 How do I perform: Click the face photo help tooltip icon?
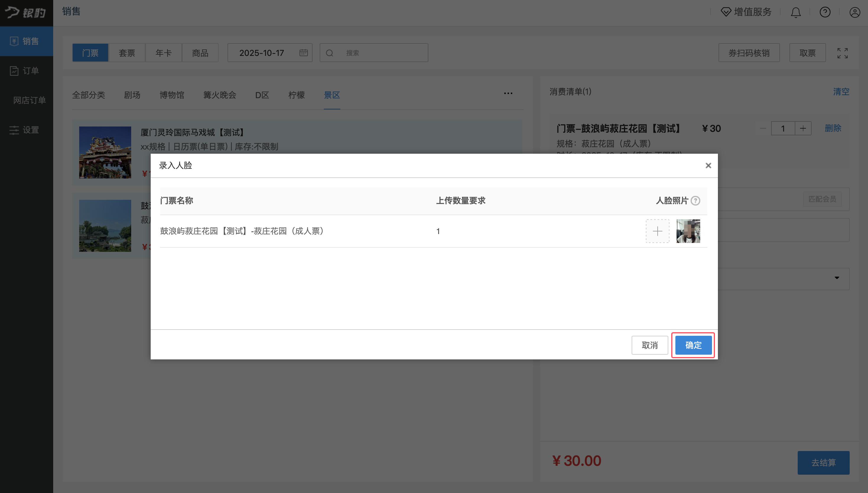(x=695, y=201)
